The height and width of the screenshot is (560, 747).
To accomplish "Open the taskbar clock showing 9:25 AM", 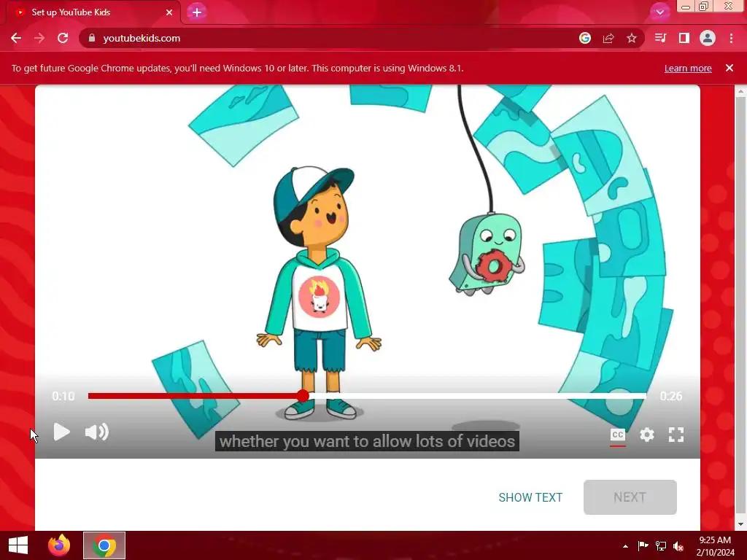I will (715, 546).
